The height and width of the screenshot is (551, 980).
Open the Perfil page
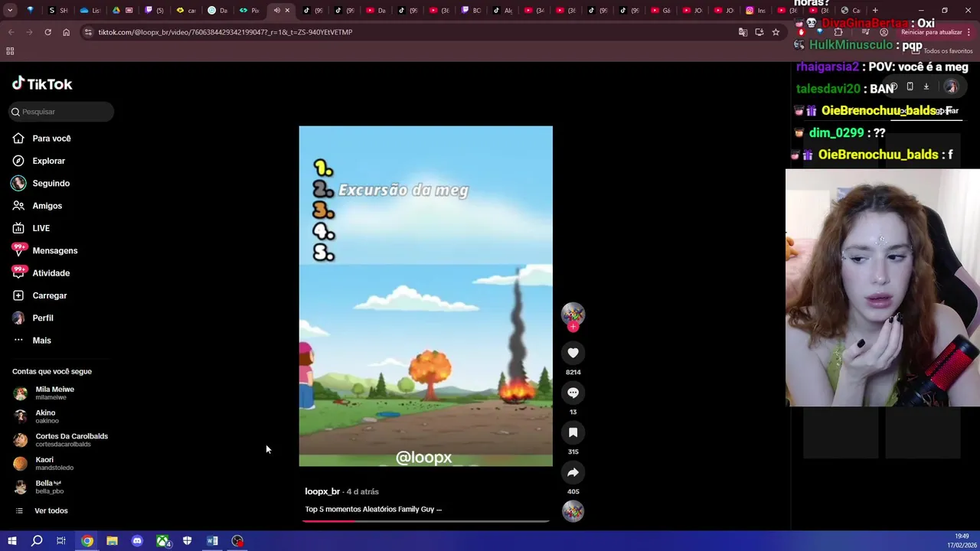pyautogui.click(x=32, y=318)
